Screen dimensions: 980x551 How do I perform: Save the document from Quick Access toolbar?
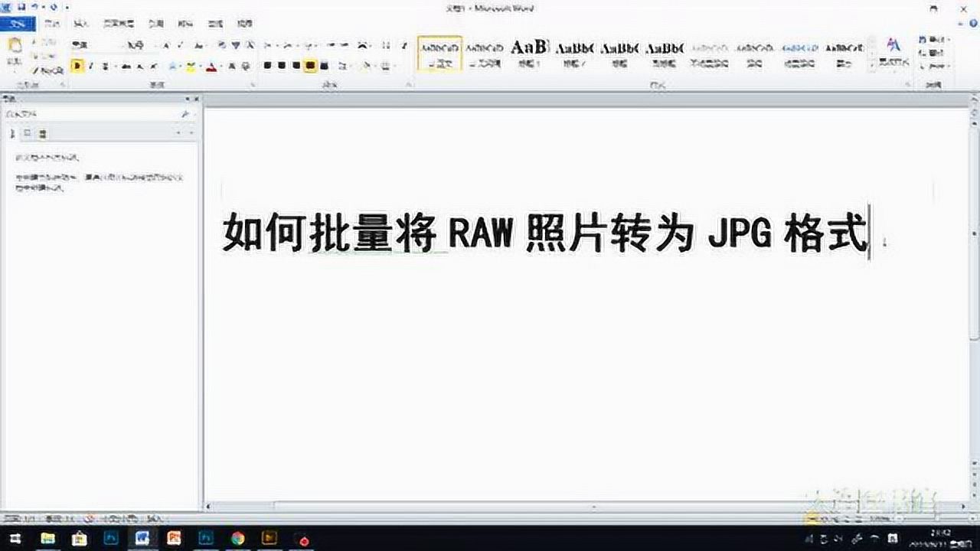21,7
